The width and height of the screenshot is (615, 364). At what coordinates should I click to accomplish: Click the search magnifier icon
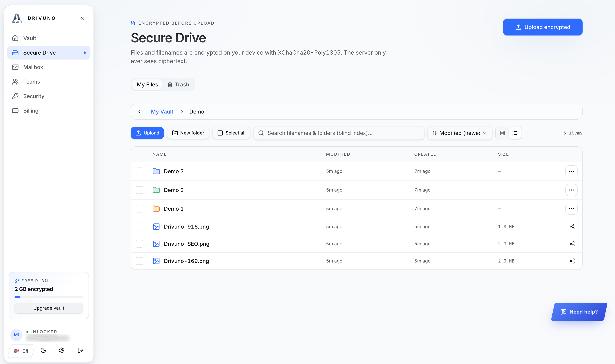[x=261, y=133]
